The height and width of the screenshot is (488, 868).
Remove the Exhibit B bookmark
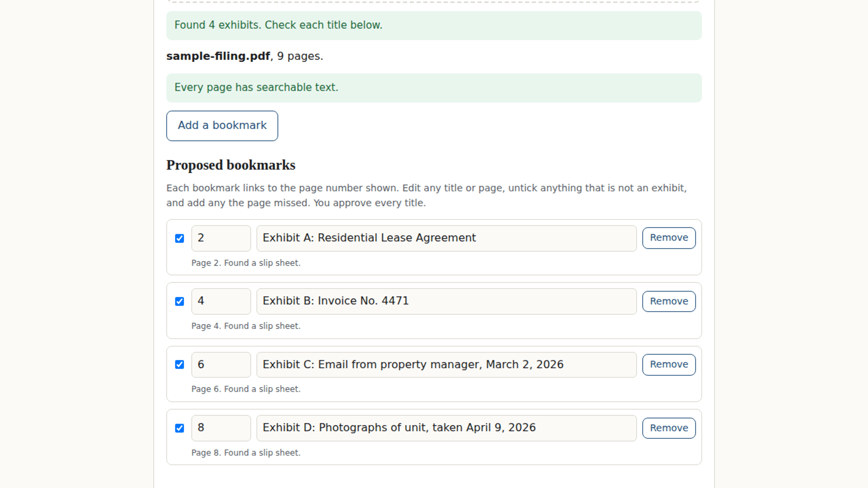669,301
